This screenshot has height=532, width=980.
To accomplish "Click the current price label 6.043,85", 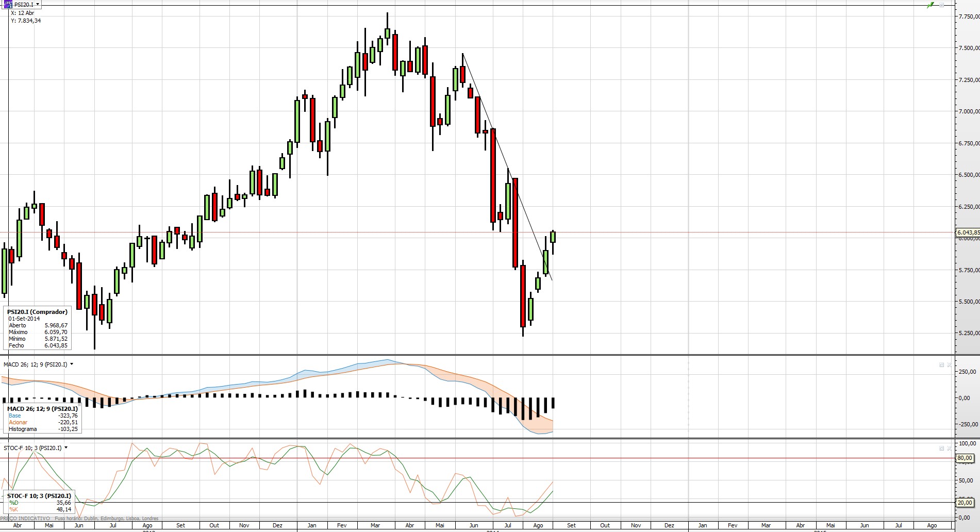I will coord(968,232).
